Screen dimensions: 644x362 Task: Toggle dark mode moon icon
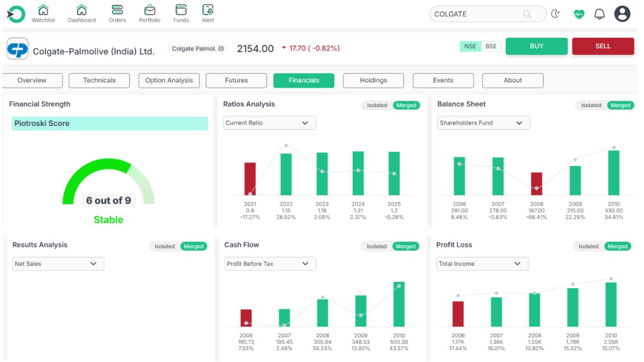[556, 14]
